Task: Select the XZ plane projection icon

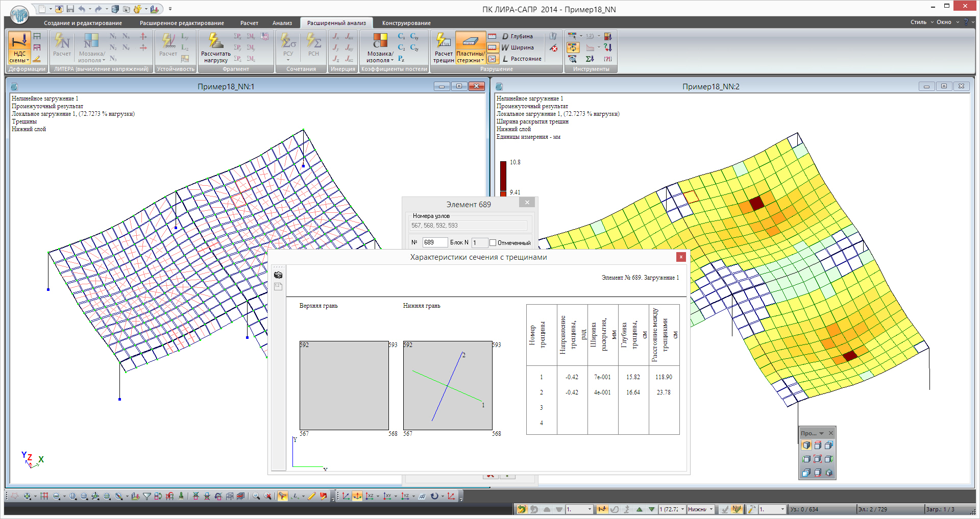Action: [x=370, y=496]
